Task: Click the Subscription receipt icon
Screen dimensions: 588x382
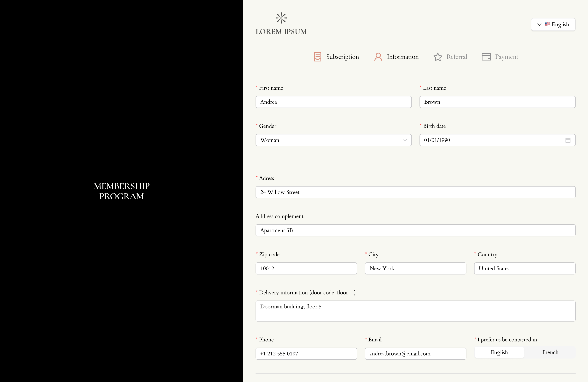Action: pos(318,57)
